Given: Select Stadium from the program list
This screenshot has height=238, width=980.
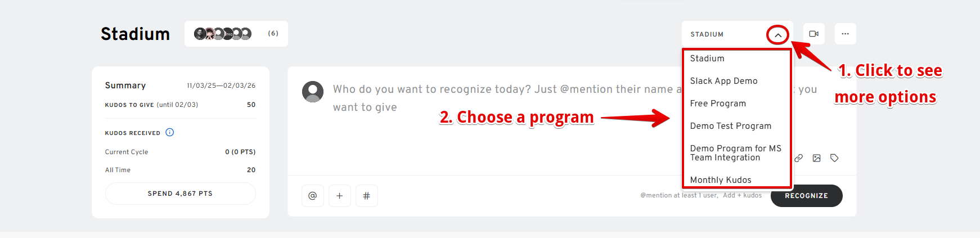Looking at the screenshot, I should [707, 59].
